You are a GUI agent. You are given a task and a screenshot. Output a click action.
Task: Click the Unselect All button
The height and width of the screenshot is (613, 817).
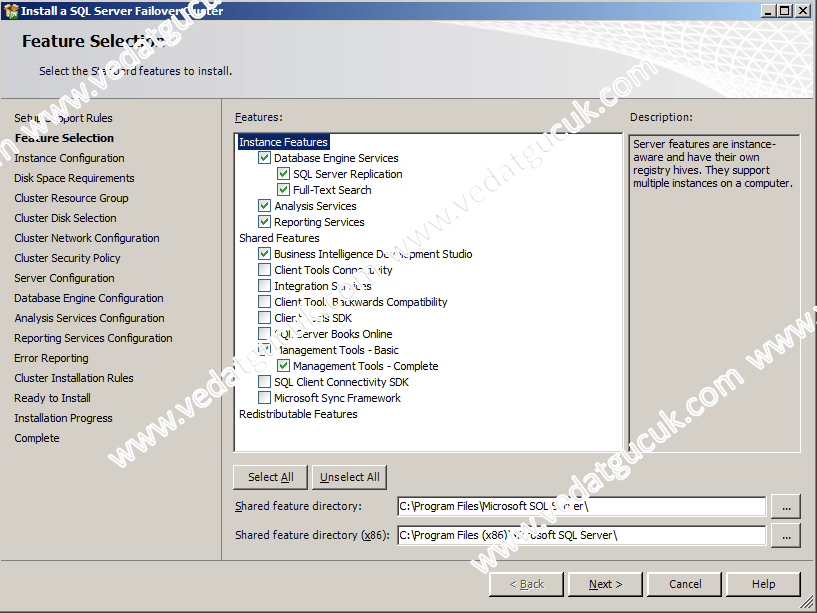coord(350,477)
